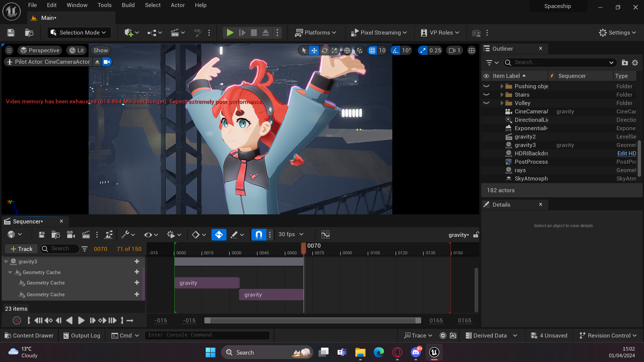Viewport: 644px width, 362px height.
Task: Add a new folder in the Outliner
Action: point(625,62)
